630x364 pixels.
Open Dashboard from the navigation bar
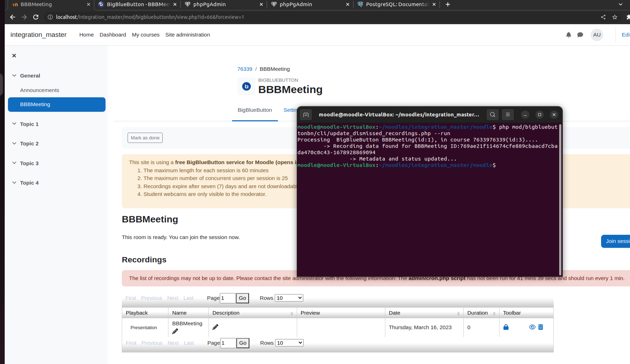[113, 35]
